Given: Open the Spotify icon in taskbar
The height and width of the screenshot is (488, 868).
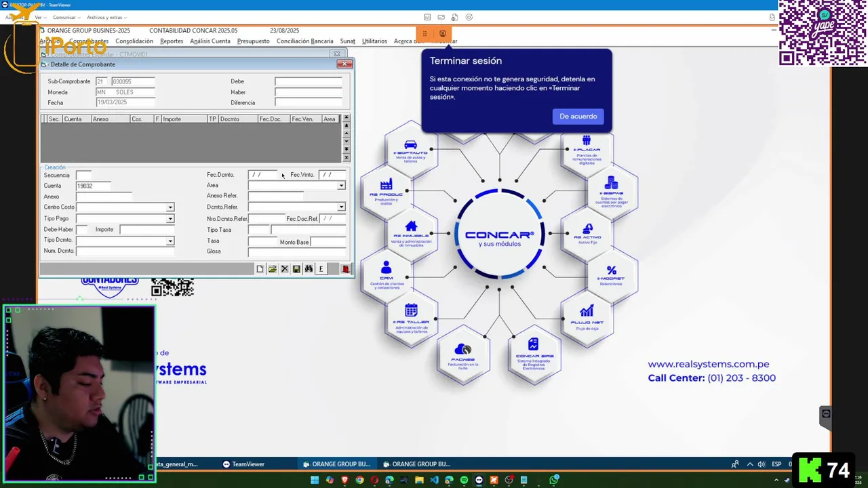Looking at the screenshot, I should (464, 480).
